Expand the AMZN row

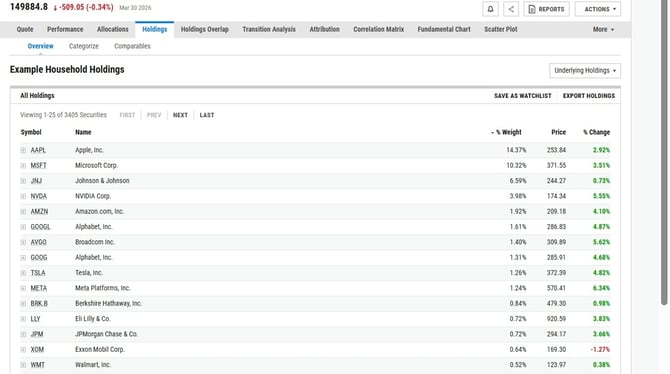(x=23, y=212)
